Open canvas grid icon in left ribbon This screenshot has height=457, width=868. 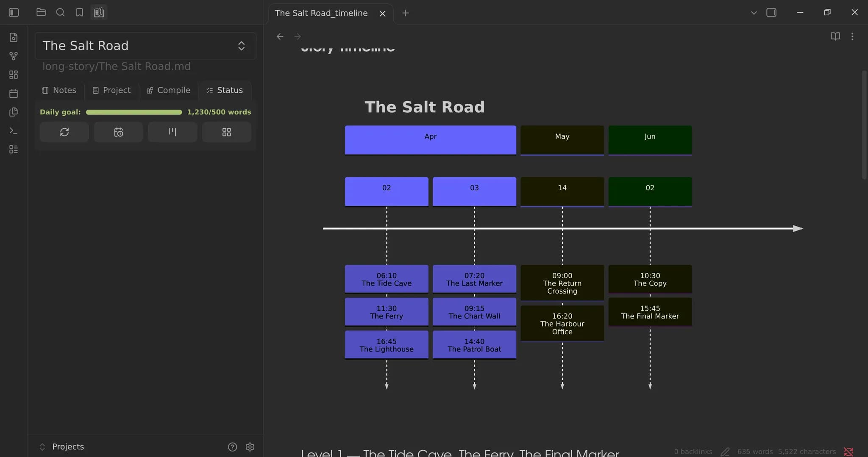tap(14, 75)
